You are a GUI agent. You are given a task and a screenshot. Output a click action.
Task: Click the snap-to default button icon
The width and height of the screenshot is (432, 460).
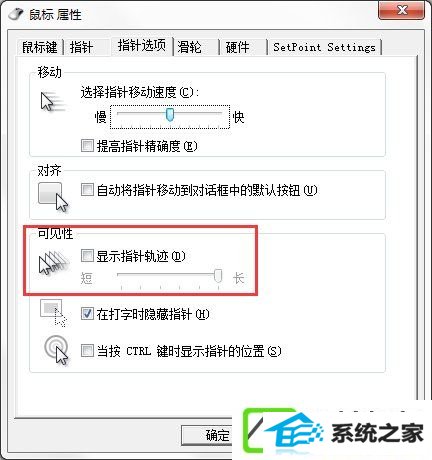(x=53, y=197)
